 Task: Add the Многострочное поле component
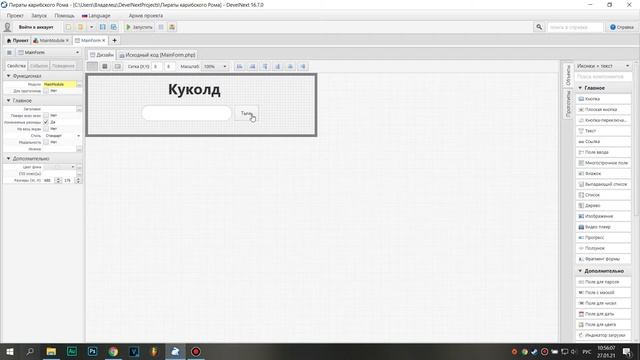pyautogui.click(x=603, y=163)
